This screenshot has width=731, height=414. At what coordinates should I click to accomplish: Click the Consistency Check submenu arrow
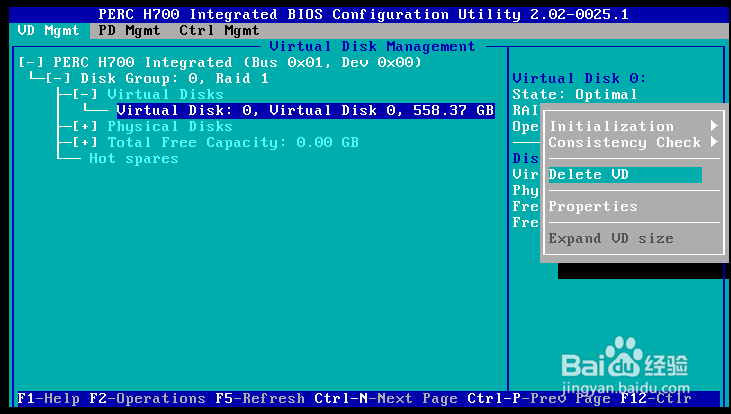point(714,142)
